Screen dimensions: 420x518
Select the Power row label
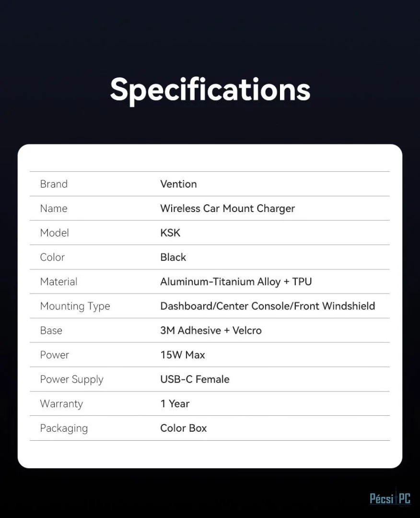click(x=55, y=355)
